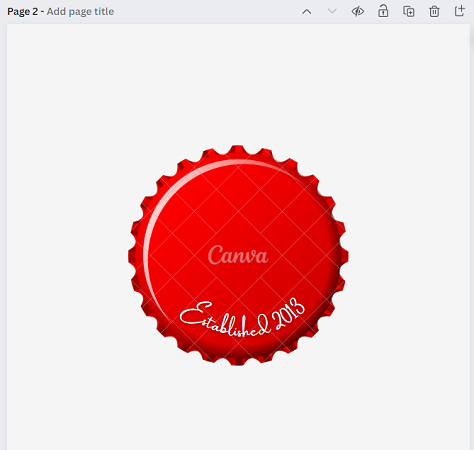Lock Page 2 with the padlock icon
The image size is (474, 450).
(x=383, y=11)
